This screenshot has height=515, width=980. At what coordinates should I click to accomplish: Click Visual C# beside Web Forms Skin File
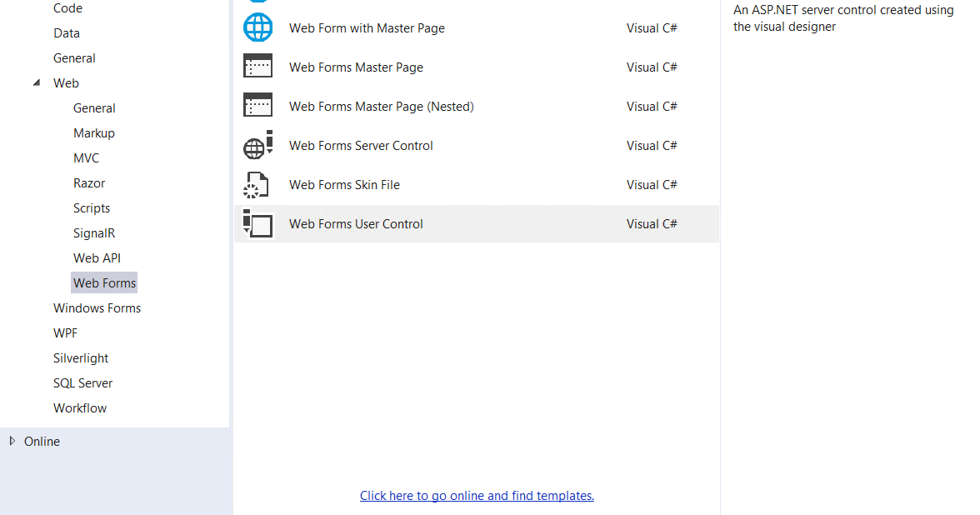coord(652,185)
